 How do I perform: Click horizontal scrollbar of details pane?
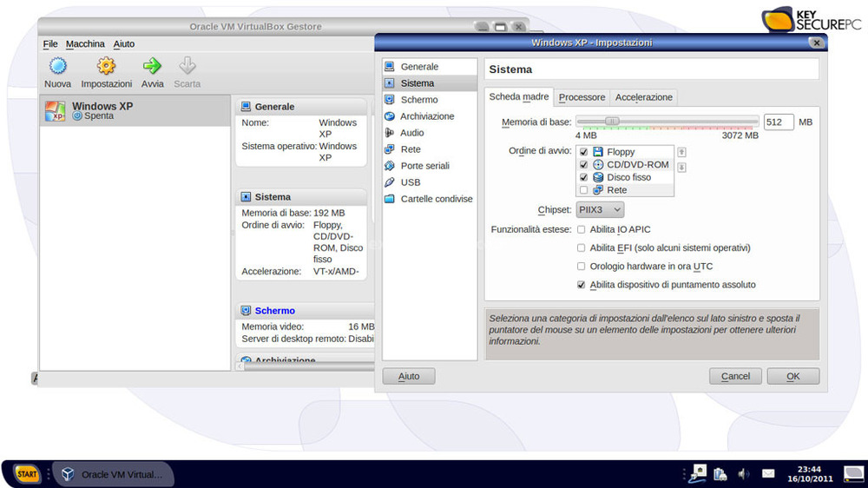309,366
